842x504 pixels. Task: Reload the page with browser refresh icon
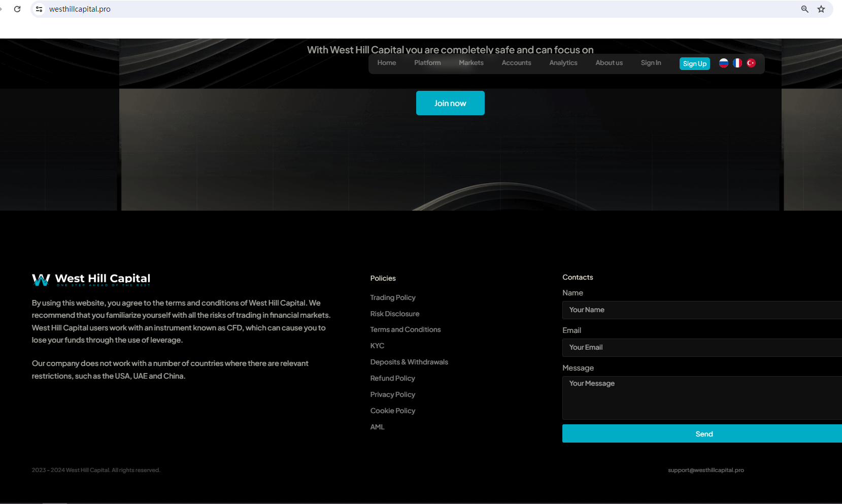point(17,9)
